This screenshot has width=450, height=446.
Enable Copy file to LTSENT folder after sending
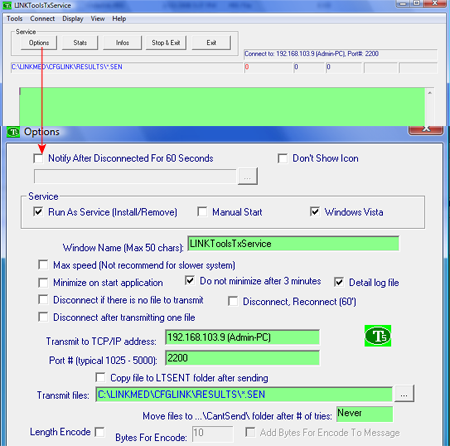tap(100, 377)
